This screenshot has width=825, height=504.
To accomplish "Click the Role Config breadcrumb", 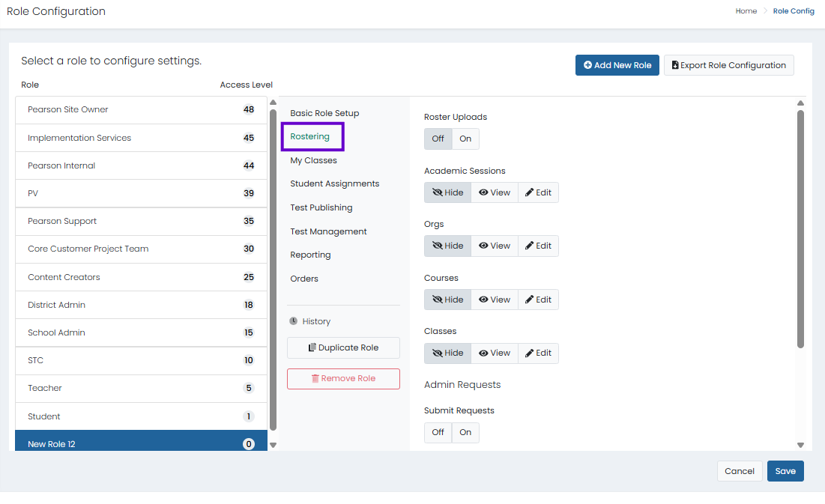I will pyautogui.click(x=794, y=11).
